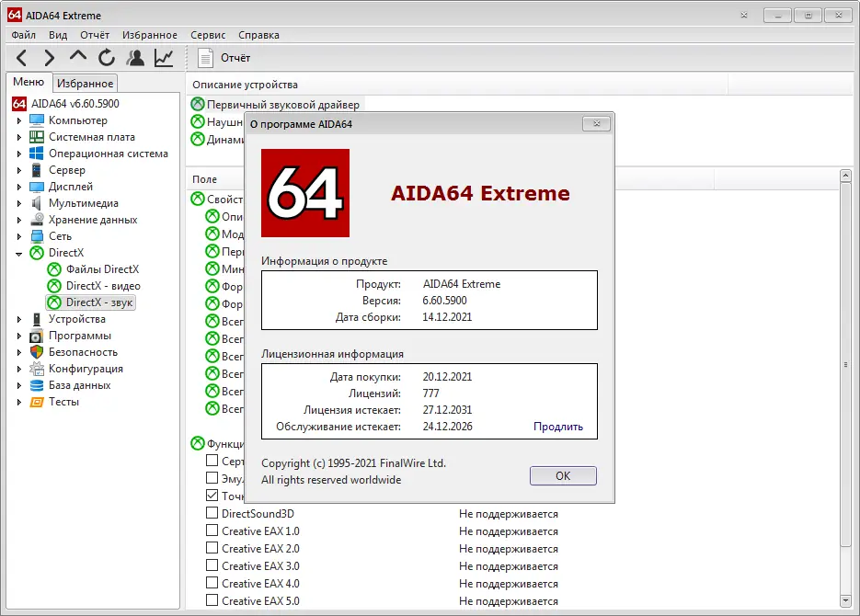
Task: Expand the Компьютер tree node arrow
Action: click(19, 120)
